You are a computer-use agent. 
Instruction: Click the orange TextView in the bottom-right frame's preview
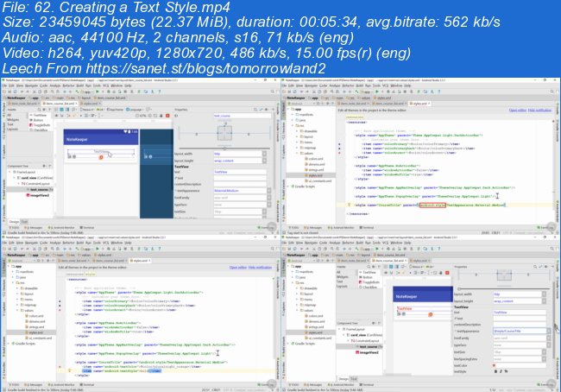pos(405,308)
